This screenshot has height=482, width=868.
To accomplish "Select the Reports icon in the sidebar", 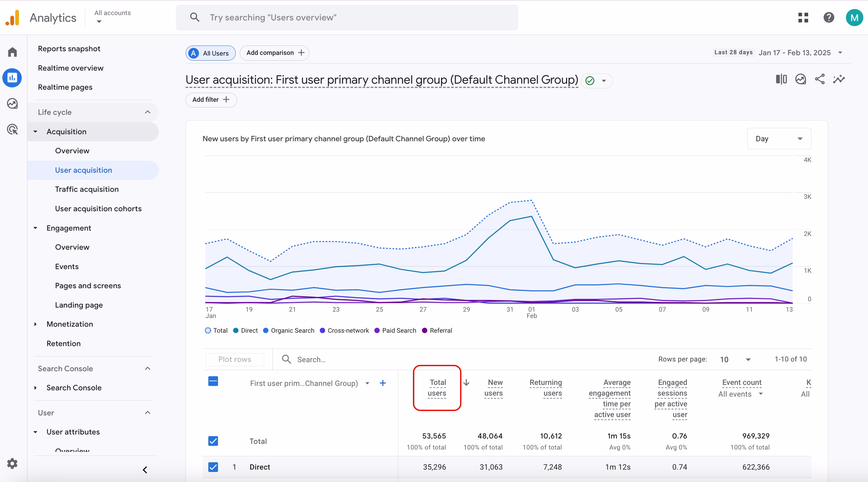I will [12, 78].
